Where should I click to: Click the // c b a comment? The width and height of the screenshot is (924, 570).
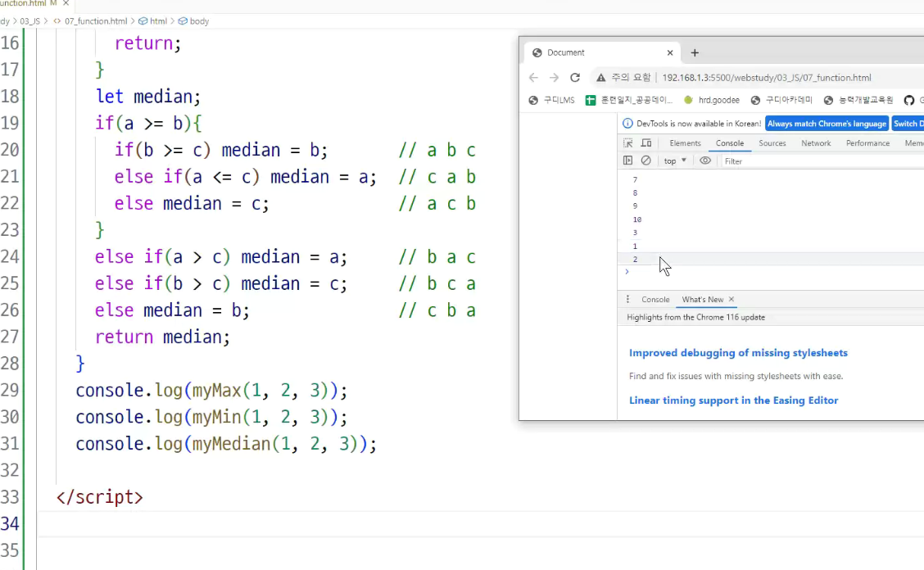(x=437, y=310)
